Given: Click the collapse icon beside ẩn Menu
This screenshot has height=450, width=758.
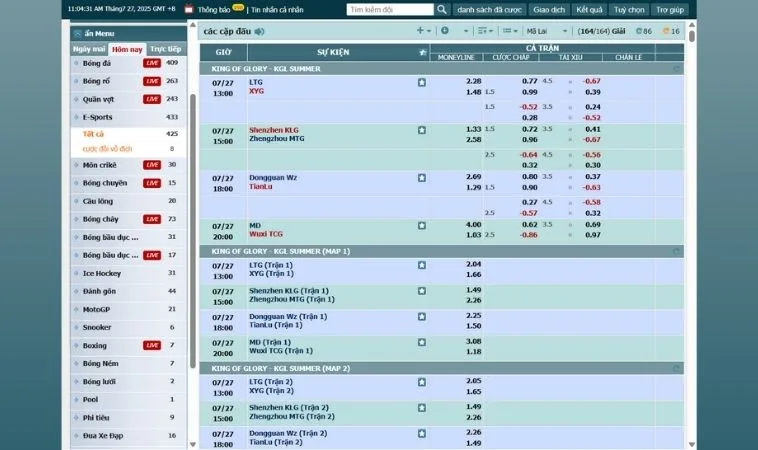Looking at the screenshot, I should 77,33.
